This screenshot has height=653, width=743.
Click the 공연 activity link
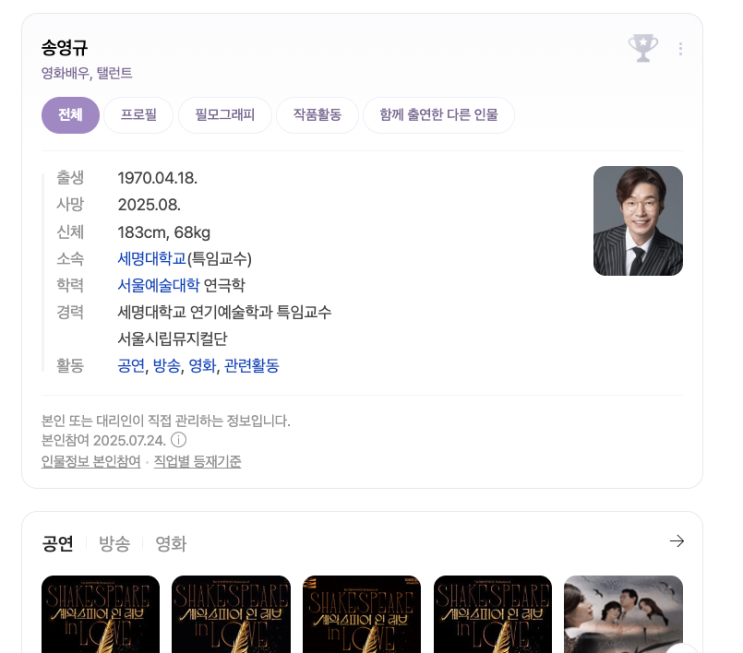[x=131, y=365]
